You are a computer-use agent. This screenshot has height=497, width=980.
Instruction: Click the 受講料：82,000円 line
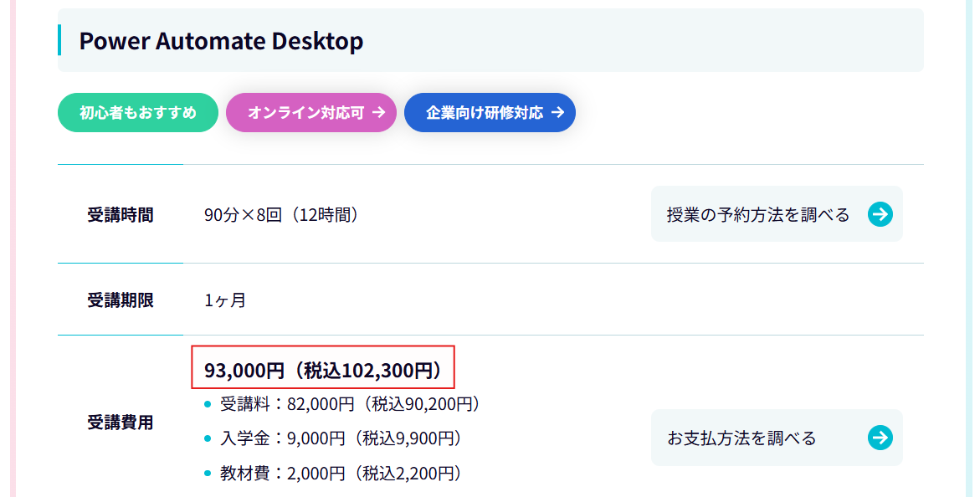click(x=350, y=404)
